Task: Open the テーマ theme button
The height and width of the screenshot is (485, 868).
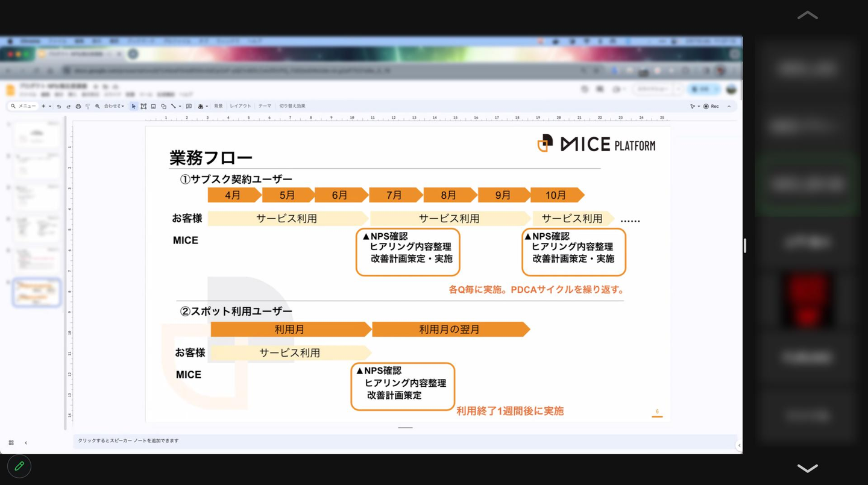Action: (265, 106)
